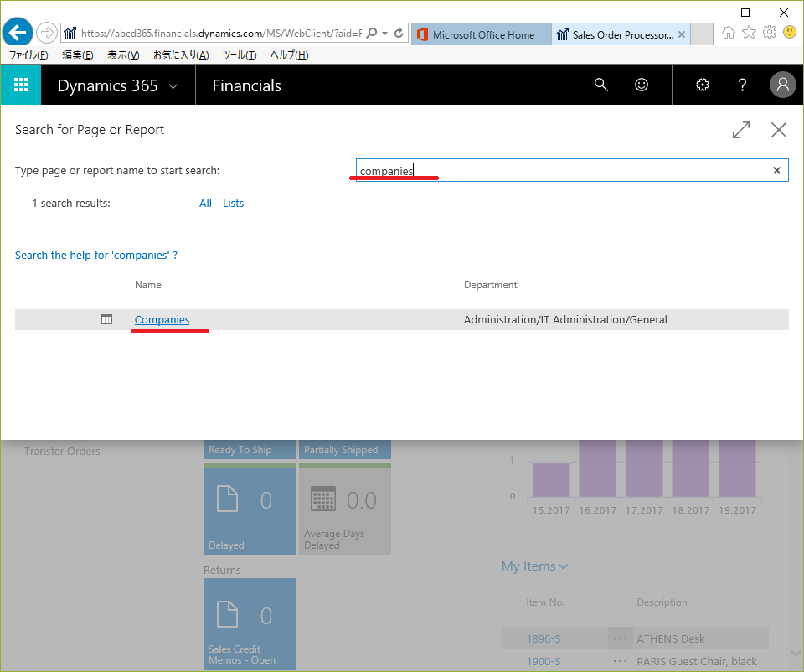
Task: Click the list icon beside Companies
Action: coord(106,319)
